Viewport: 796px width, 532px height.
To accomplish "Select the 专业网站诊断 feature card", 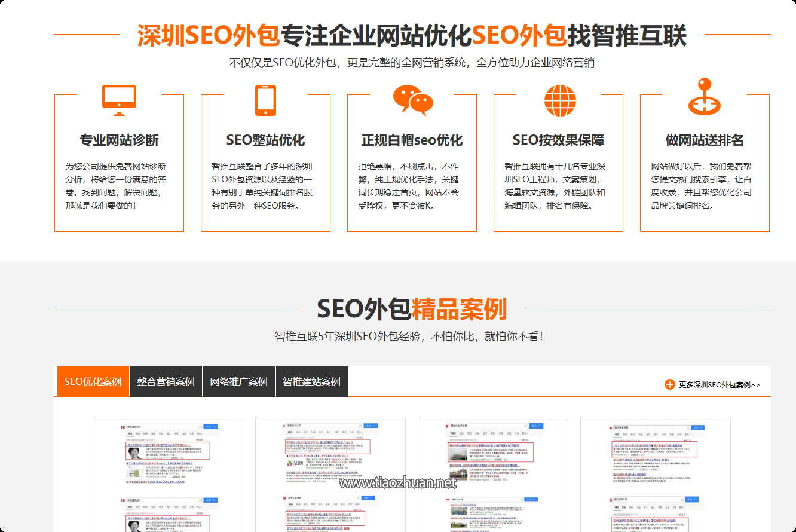I will click(119, 161).
